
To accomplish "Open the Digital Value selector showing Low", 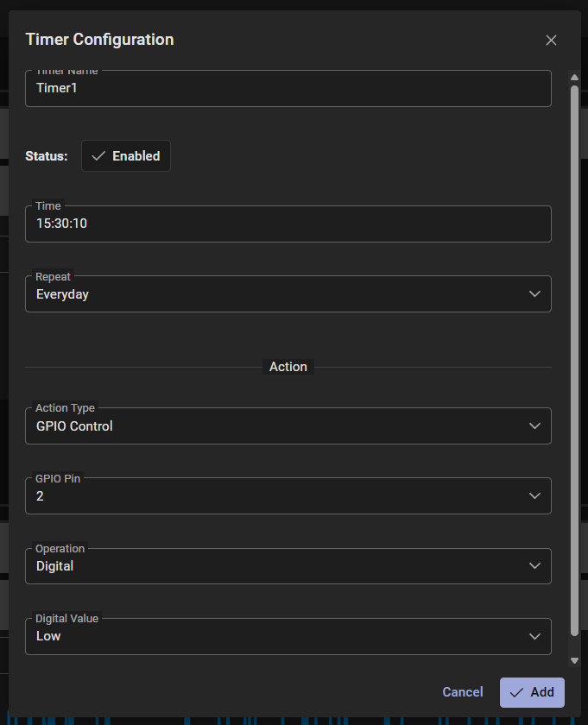I will (288, 635).
